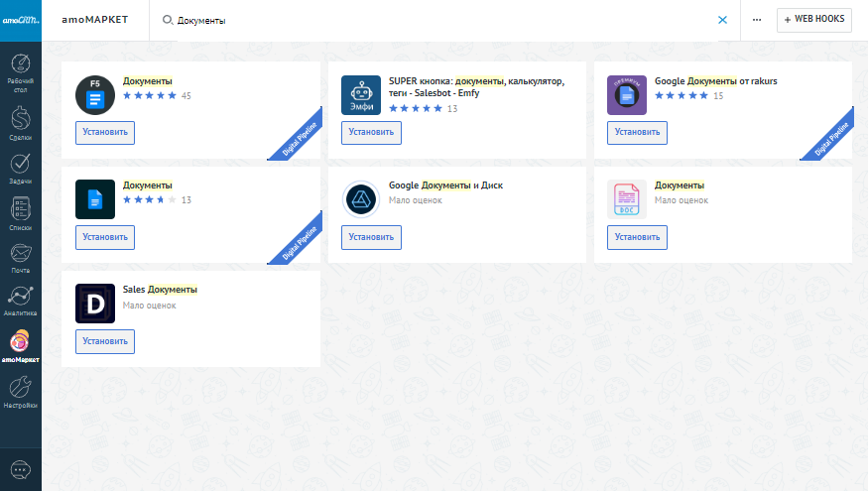Install the Sales Документы widget
The width and height of the screenshot is (868, 491).
click(105, 341)
